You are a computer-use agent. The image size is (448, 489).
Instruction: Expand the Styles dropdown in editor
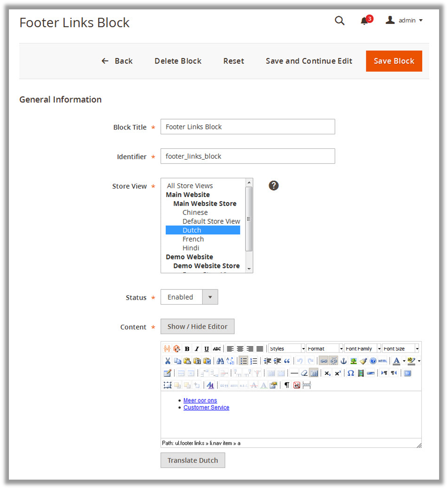[x=287, y=349]
